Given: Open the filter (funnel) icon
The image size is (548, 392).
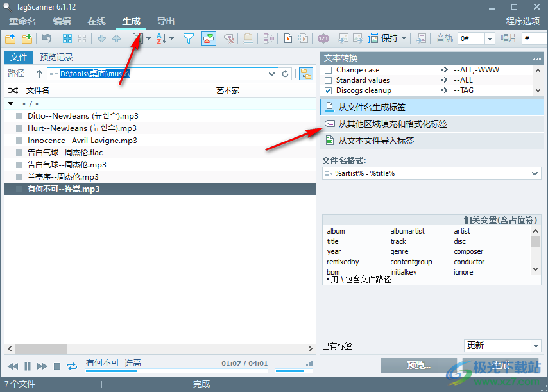Looking at the screenshot, I should [189, 38].
